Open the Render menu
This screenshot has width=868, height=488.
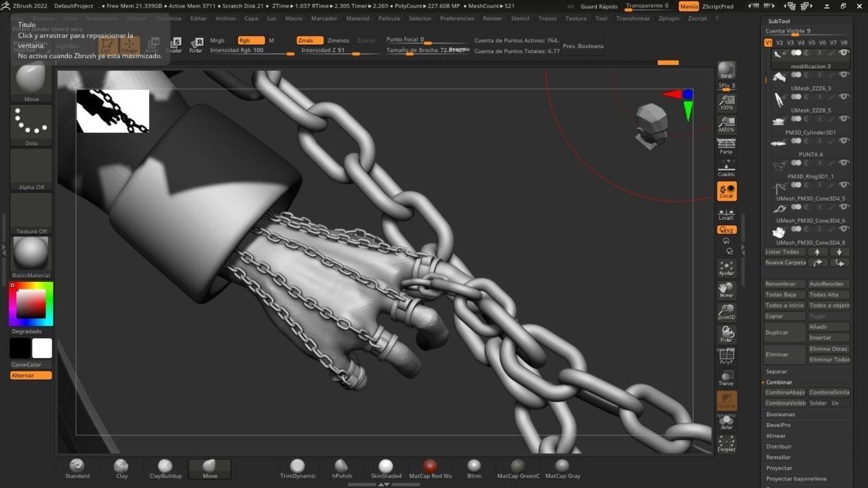click(492, 18)
